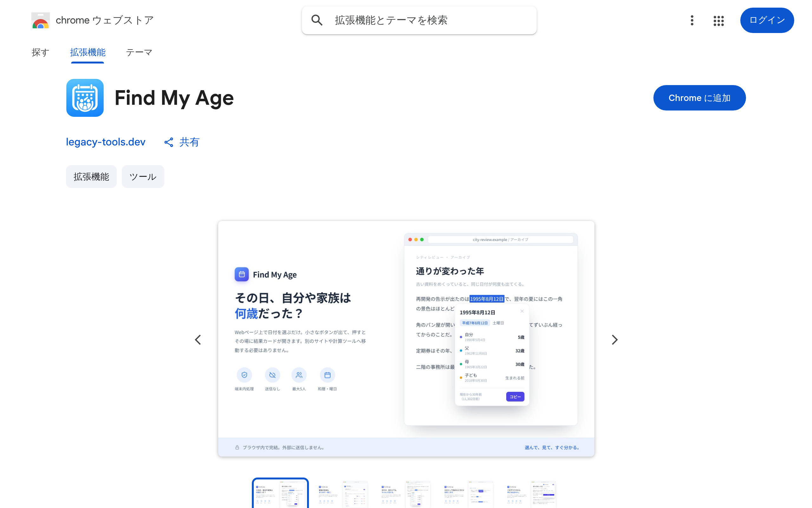Click the chrome ウェブストア title text

[x=105, y=20]
